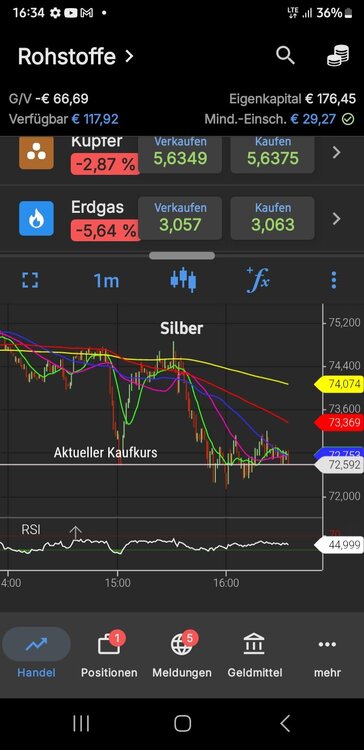Select the yellow 74,074 price label
This screenshot has width=364, height=750.
(x=339, y=384)
